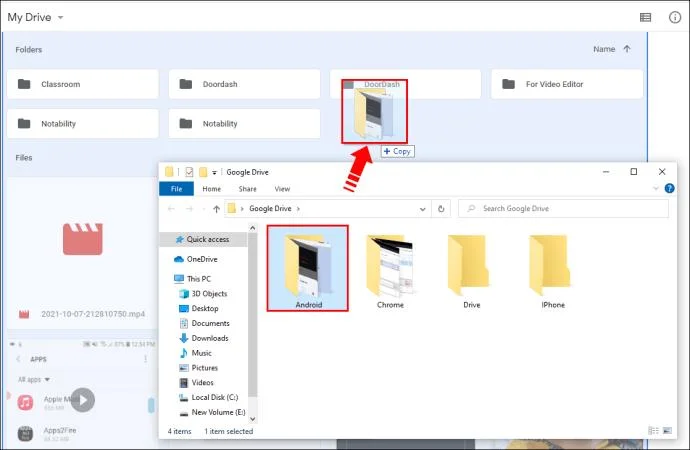
Task: Expand chevron after Google Drive path
Action: pos(298,209)
